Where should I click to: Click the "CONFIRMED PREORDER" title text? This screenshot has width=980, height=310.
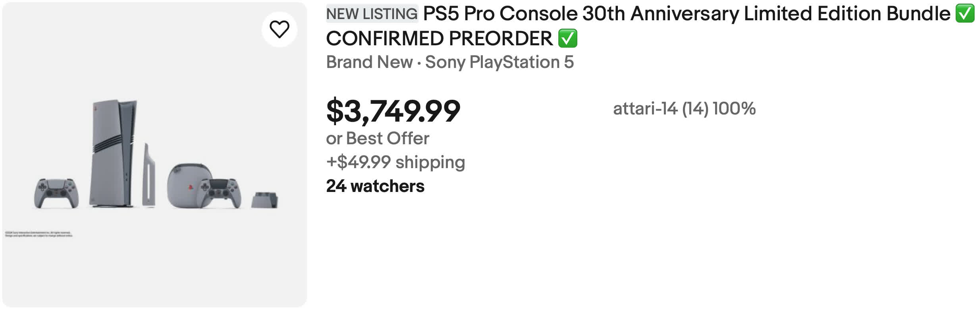coord(439,39)
